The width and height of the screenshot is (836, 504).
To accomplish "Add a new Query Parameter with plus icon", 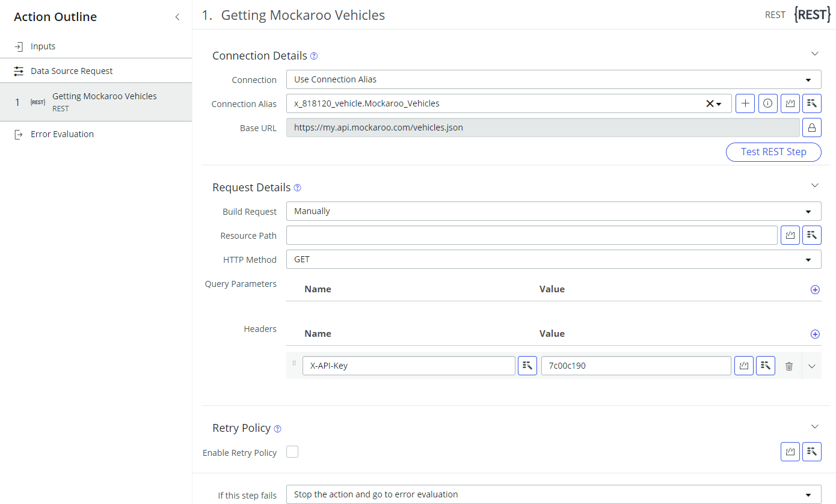I will click(815, 289).
